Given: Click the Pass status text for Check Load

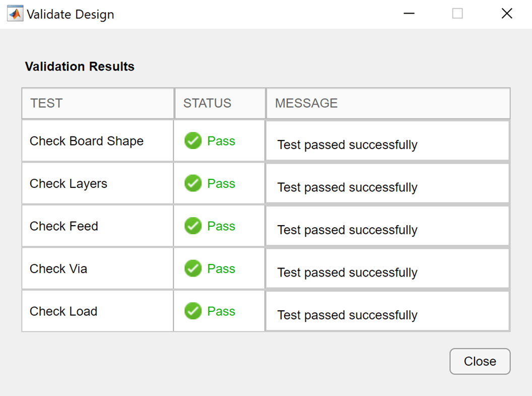Looking at the screenshot, I should [x=221, y=311].
